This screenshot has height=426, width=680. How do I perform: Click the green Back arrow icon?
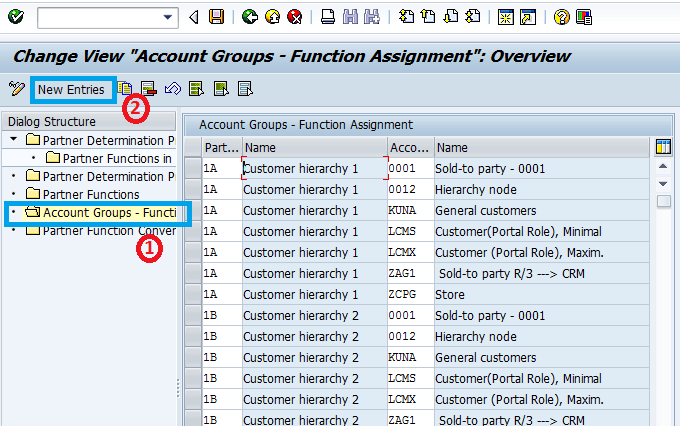tap(250, 17)
